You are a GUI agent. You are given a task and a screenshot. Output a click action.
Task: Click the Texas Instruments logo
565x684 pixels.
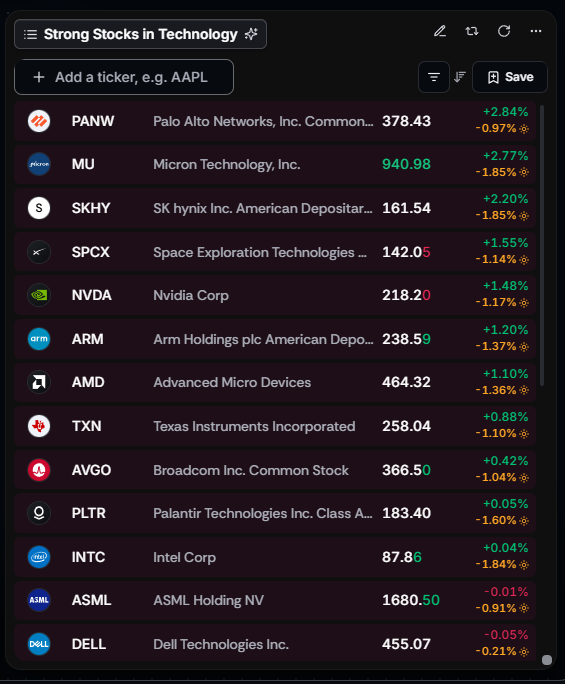[x=39, y=426]
